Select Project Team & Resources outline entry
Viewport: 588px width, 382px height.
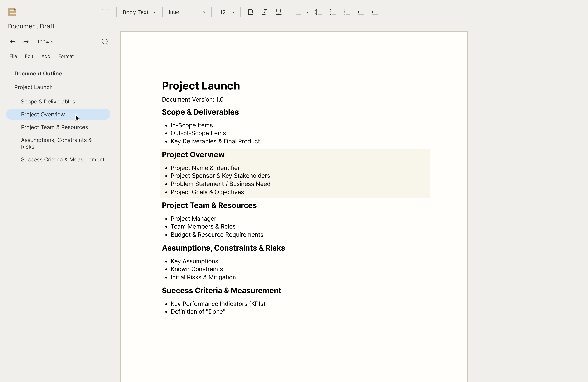coord(54,127)
